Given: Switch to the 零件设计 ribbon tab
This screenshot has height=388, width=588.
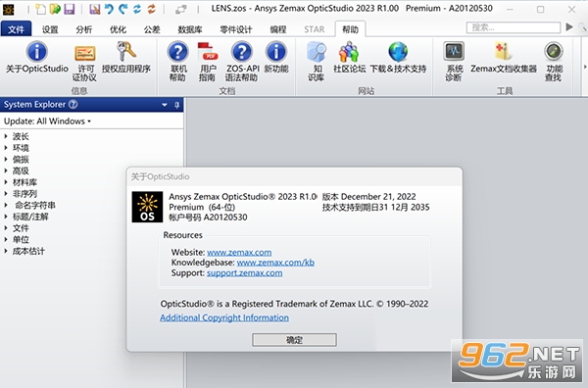Looking at the screenshot, I should pos(236,29).
